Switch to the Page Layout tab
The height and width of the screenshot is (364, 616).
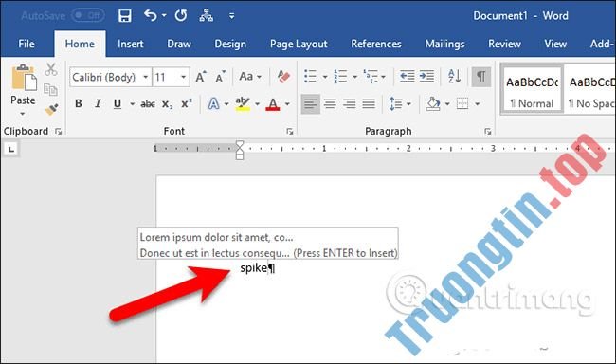299,44
